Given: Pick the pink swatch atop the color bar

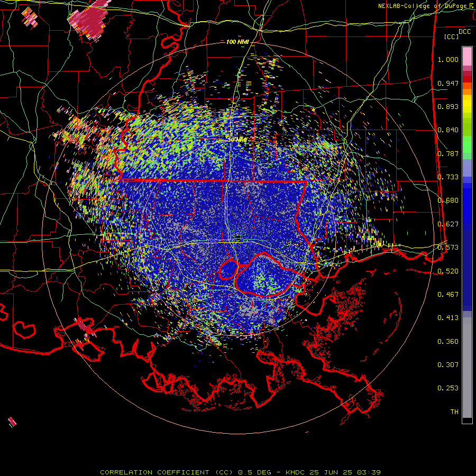Looking at the screenshot, I should pos(467,56).
